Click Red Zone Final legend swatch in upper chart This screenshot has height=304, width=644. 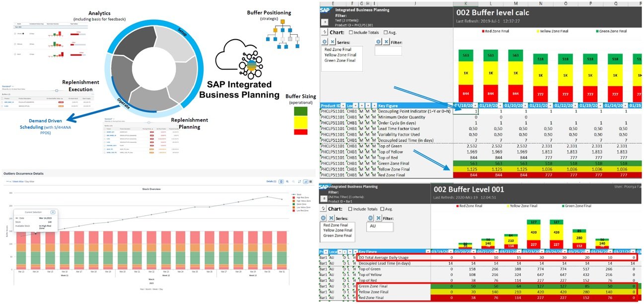[x=483, y=31]
